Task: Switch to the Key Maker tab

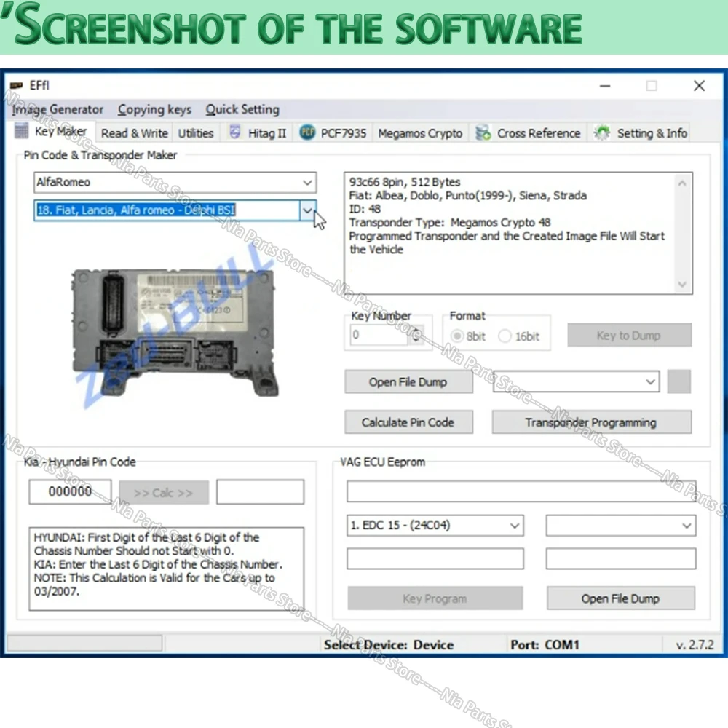Action: [x=52, y=131]
